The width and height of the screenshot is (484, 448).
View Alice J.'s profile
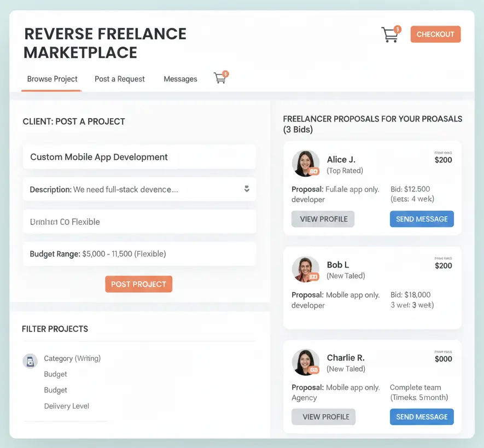coord(323,218)
